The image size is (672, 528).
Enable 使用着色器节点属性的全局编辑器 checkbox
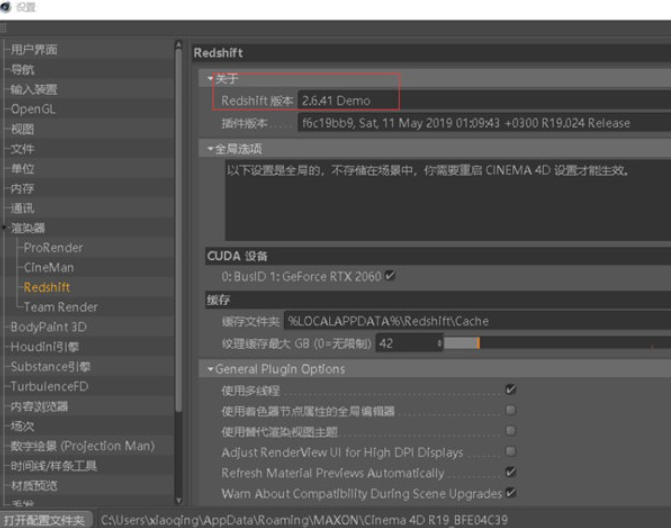pos(510,410)
